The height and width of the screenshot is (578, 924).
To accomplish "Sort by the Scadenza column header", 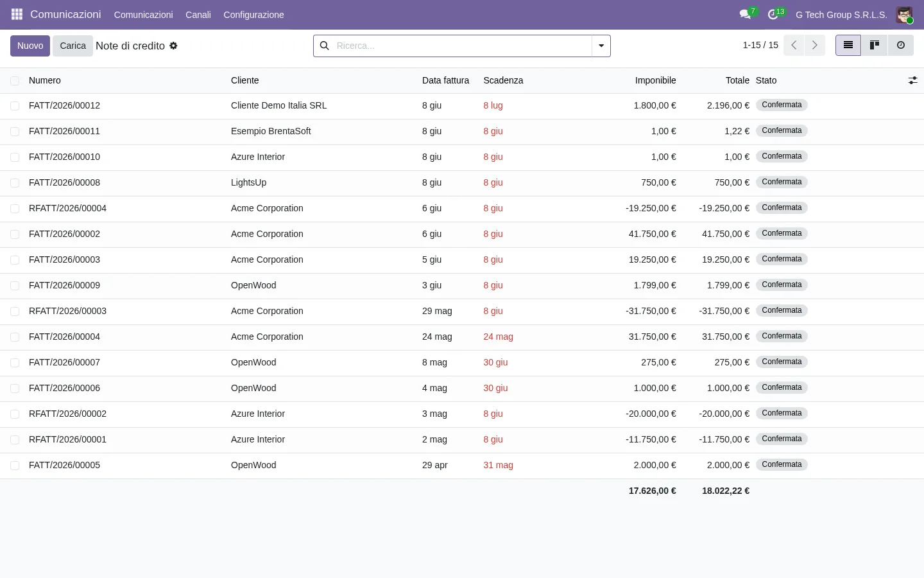I will click(x=503, y=80).
